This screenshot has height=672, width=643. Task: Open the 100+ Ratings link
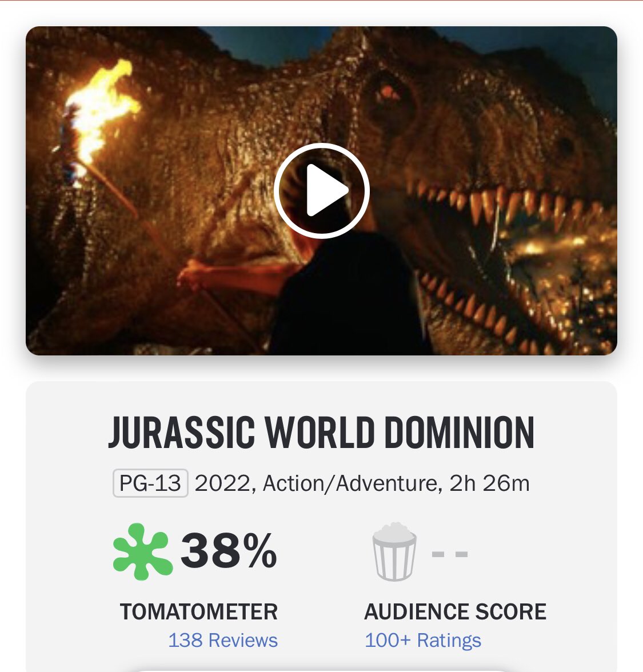tap(423, 640)
